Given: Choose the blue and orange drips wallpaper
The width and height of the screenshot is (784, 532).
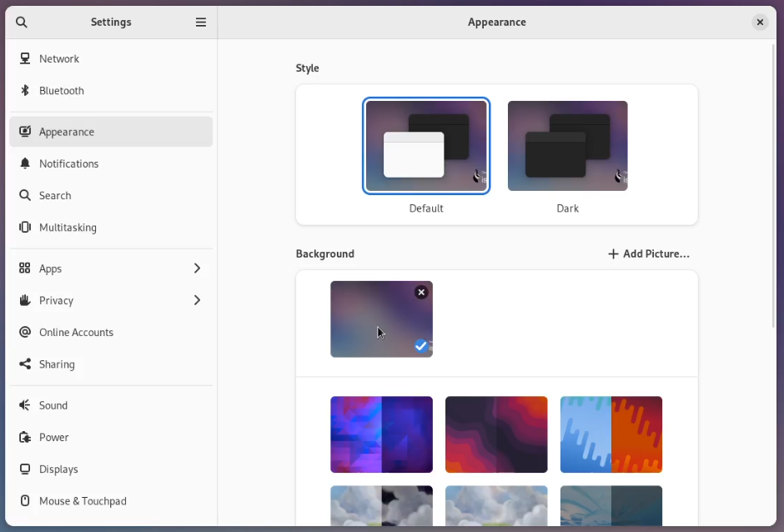Looking at the screenshot, I should click(x=611, y=434).
